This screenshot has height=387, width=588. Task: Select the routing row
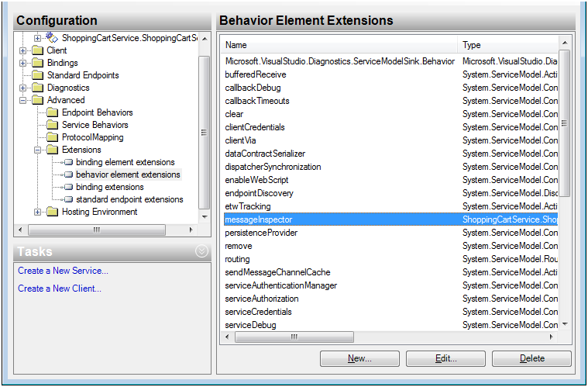coord(390,259)
